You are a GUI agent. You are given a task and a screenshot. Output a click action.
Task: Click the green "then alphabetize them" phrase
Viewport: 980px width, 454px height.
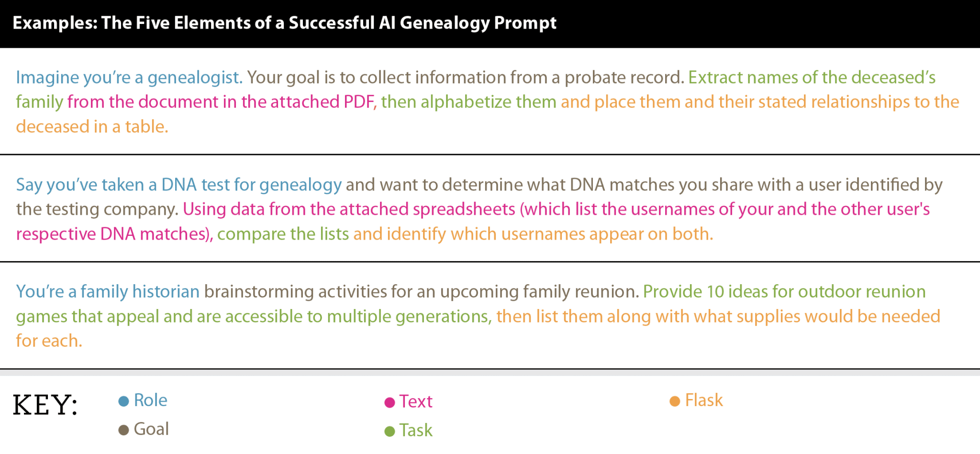pos(468,102)
